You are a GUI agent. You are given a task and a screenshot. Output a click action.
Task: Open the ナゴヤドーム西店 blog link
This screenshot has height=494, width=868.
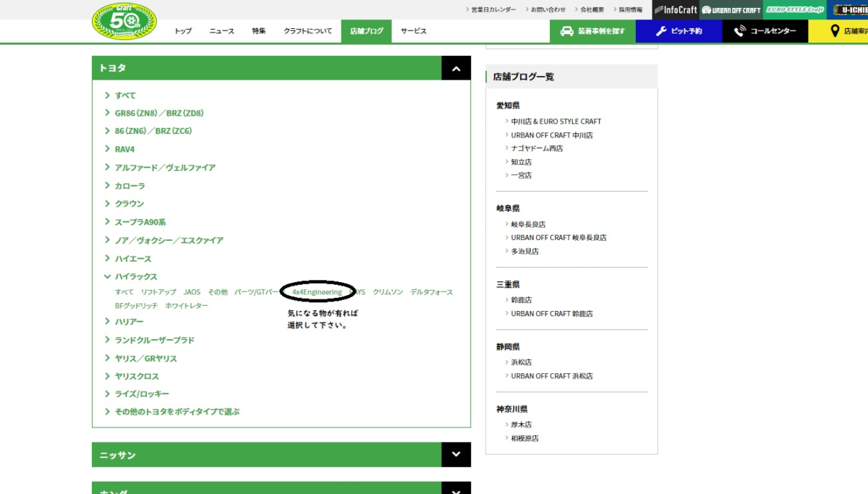537,148
